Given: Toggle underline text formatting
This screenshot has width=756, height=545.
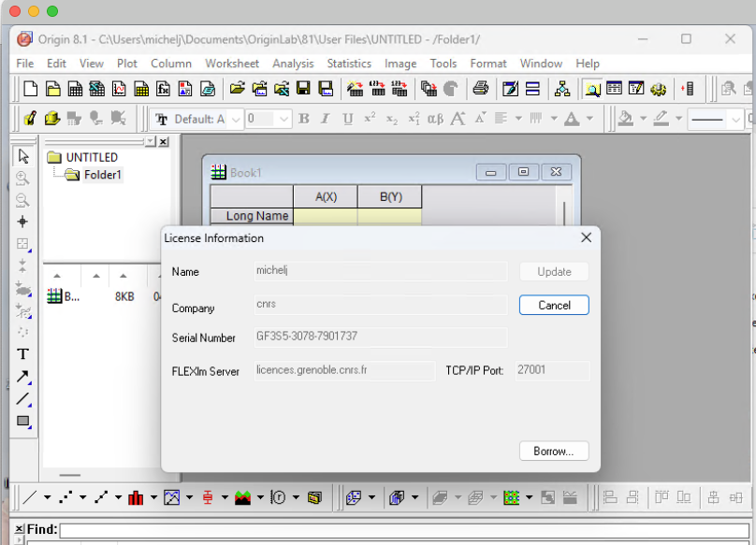Looking at the screenshot, I should [x=348, y=119].
